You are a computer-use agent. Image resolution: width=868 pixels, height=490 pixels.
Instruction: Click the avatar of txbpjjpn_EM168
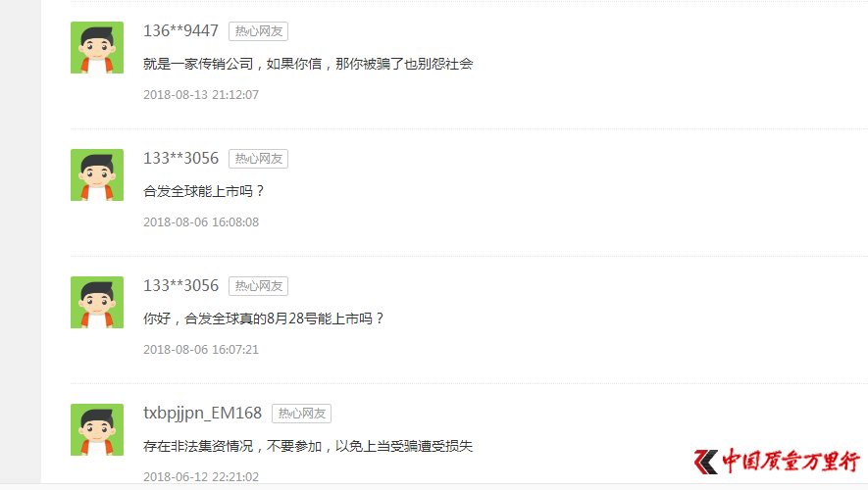[97, 429]
